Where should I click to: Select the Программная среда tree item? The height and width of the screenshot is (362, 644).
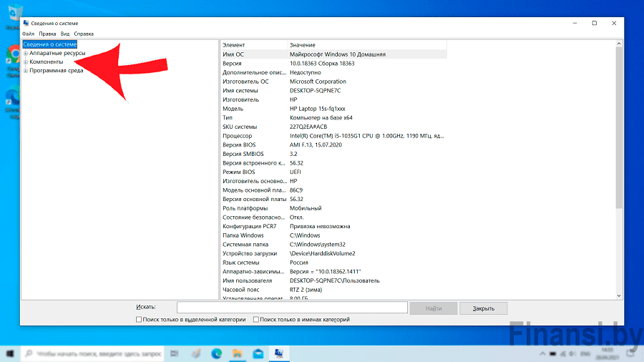pos(57,71)
